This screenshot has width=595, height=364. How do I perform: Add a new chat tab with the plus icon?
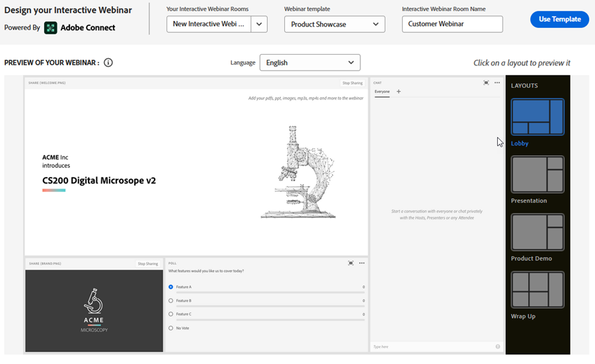tap(399, 91)
